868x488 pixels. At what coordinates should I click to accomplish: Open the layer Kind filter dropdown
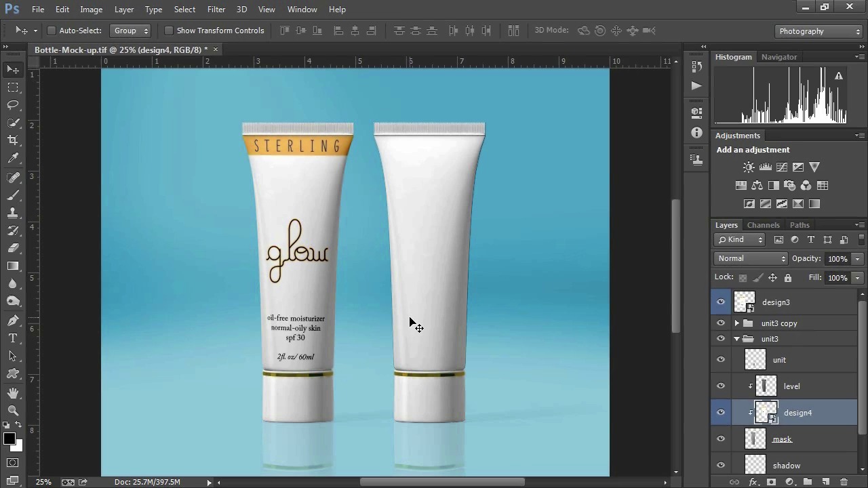tap(740, 239)
